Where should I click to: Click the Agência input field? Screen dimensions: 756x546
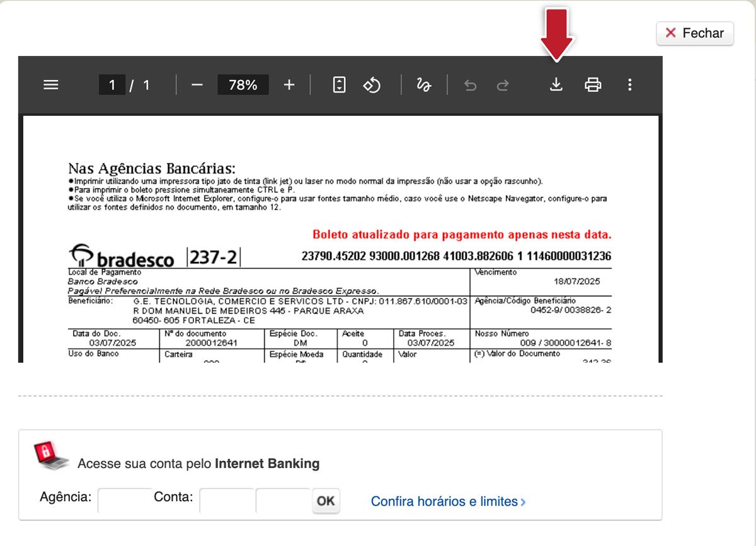tap(125, 501)
